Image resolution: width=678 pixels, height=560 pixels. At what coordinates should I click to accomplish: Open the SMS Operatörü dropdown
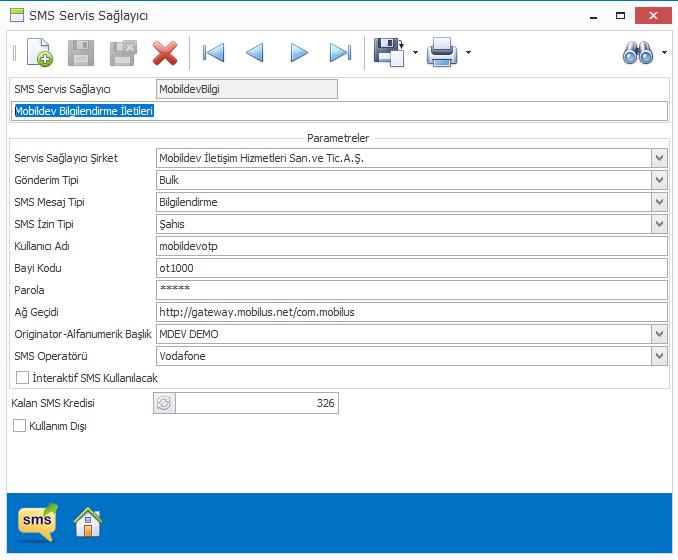(659, 356)
